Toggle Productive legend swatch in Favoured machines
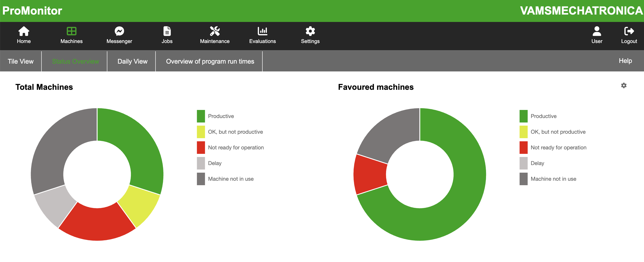This screenshot has height=262, width=644. 523,116
